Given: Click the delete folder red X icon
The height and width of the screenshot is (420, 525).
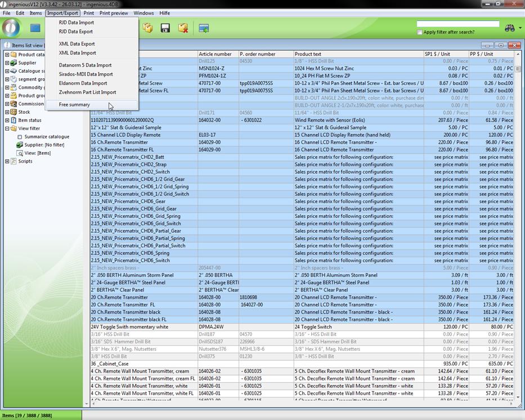Looking at the screenshot, I should (183, 28).
